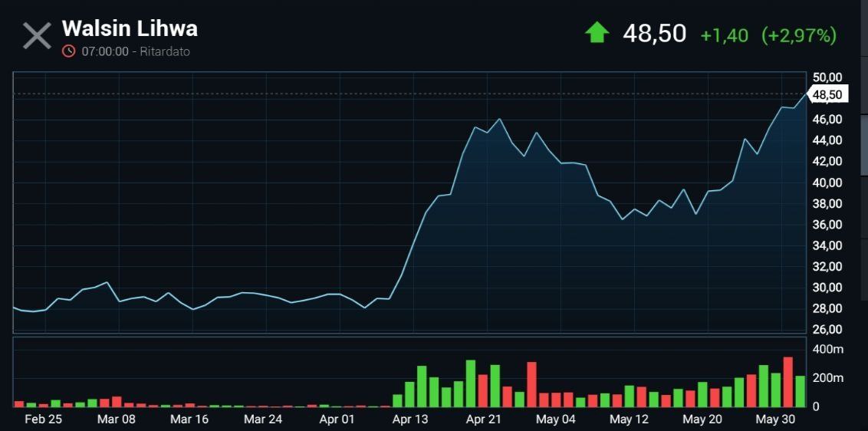
Task: Click the 50,00 price axis label
Action: [x=827, y=77]
